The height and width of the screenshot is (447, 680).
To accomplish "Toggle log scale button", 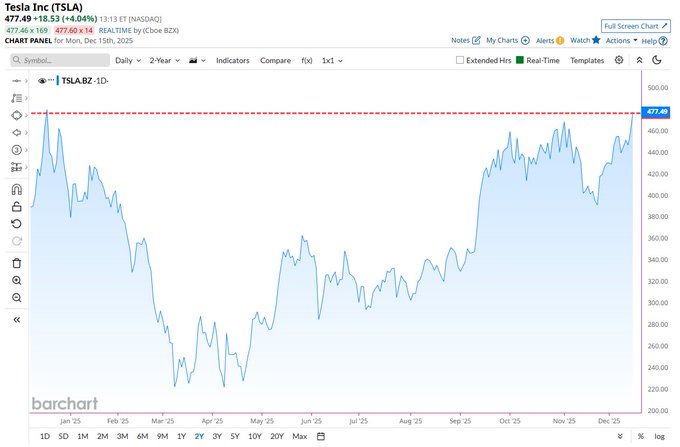I will (x=659, y=436).
